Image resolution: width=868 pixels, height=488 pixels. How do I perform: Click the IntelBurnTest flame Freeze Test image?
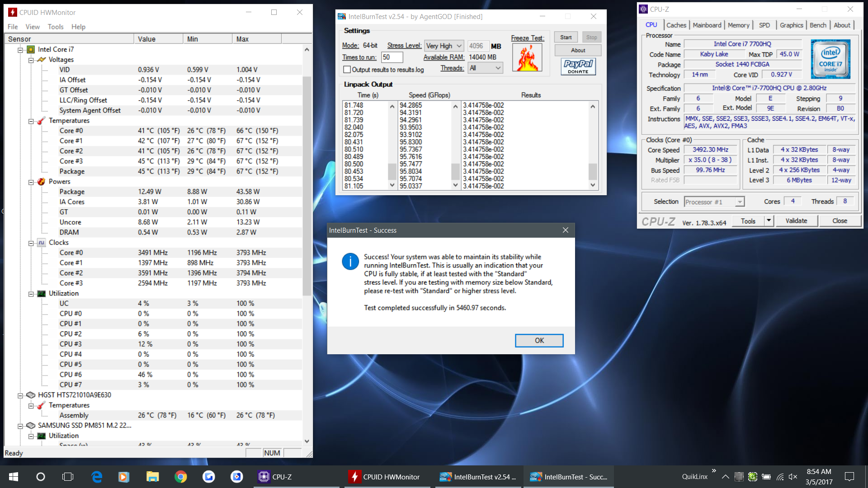coord(527,57)
